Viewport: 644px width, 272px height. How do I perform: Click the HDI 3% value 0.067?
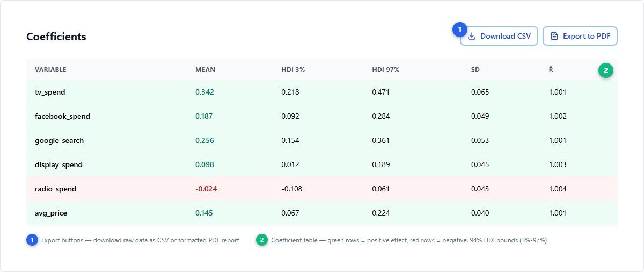click(x=290, y=213)
